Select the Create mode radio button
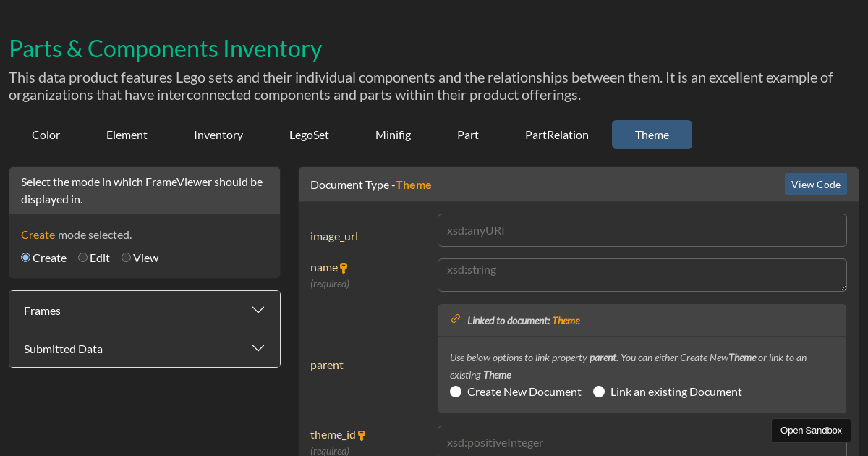The image size is (868, 456). click(24, 257)
